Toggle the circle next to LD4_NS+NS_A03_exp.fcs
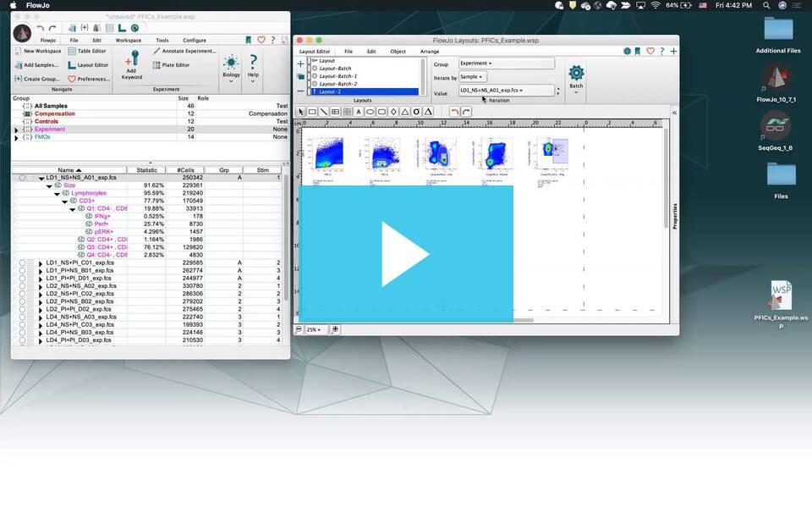The image size is (812, 508). pyautogui.click(x=22, y=317)
